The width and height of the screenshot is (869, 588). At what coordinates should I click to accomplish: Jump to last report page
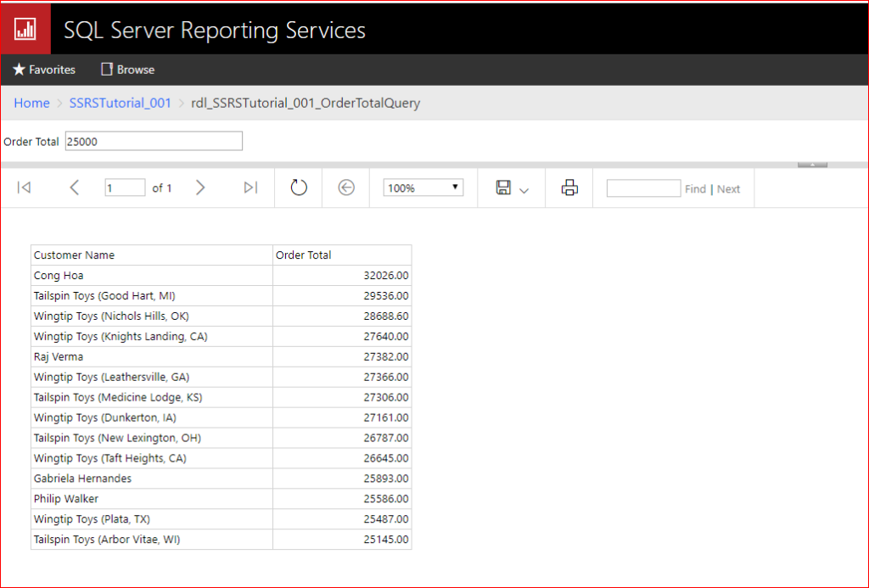coord(250,188)
